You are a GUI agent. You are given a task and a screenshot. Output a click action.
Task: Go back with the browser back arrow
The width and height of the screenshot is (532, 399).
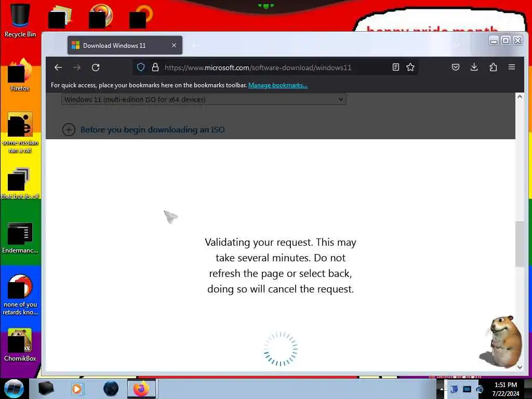pos(58,68)
